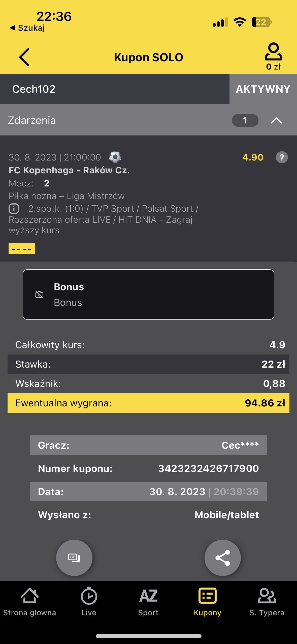Select the Kupony tab
The image size is (297, 644).
point(208,602)
